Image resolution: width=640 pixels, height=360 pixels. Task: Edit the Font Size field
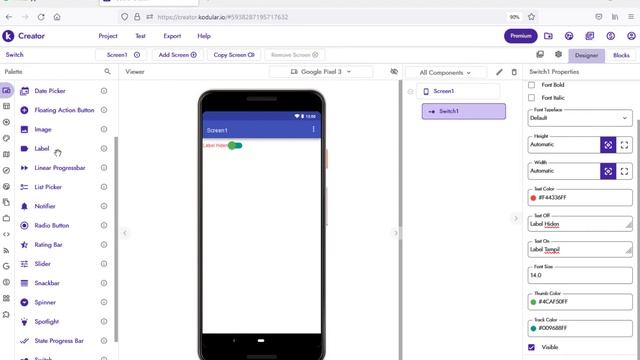[x=580, y=276]
